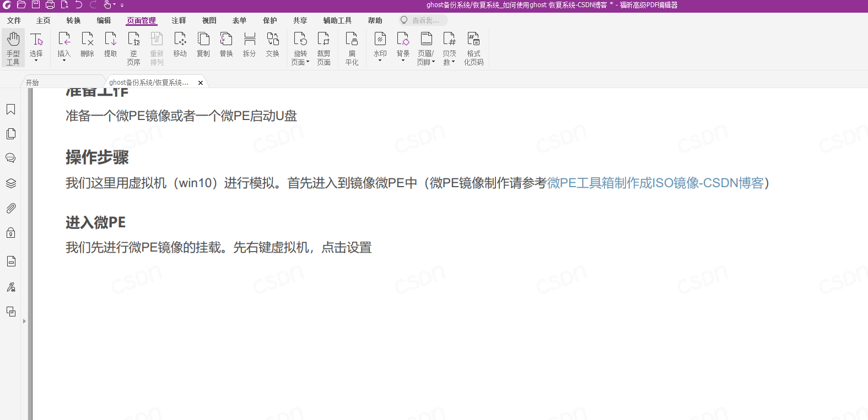Open the File (文件) menu

coord(14,20)
